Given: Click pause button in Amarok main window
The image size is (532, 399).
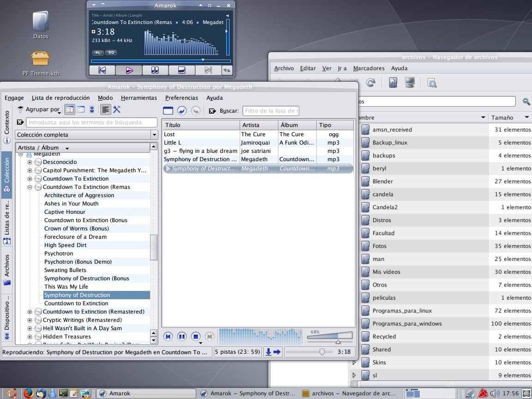Looking at the screenshot, I should point(182,336).
